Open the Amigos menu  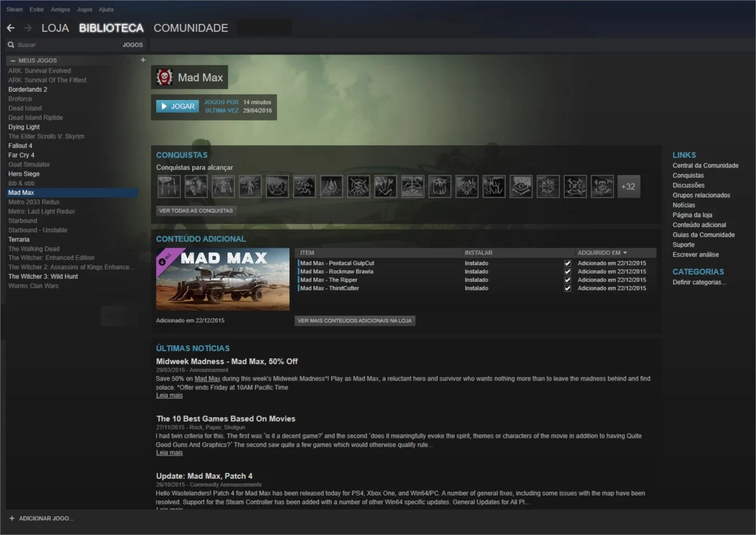point(60,9)
